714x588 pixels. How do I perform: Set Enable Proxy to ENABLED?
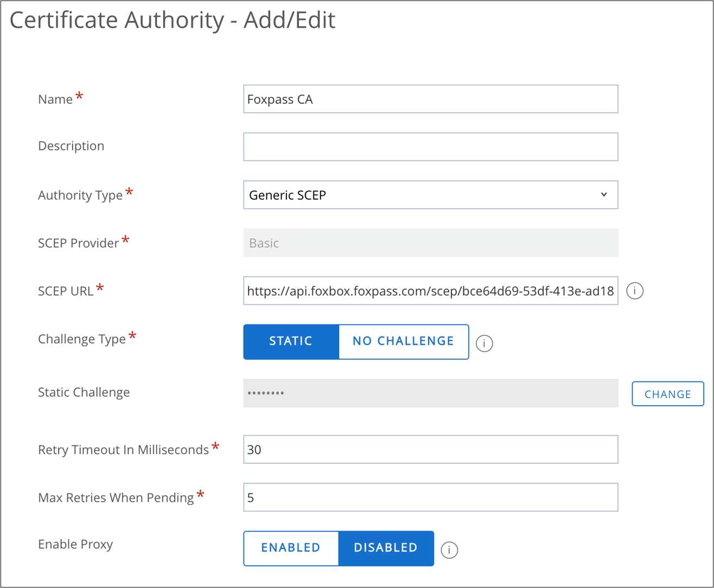[x=291, y=548]
